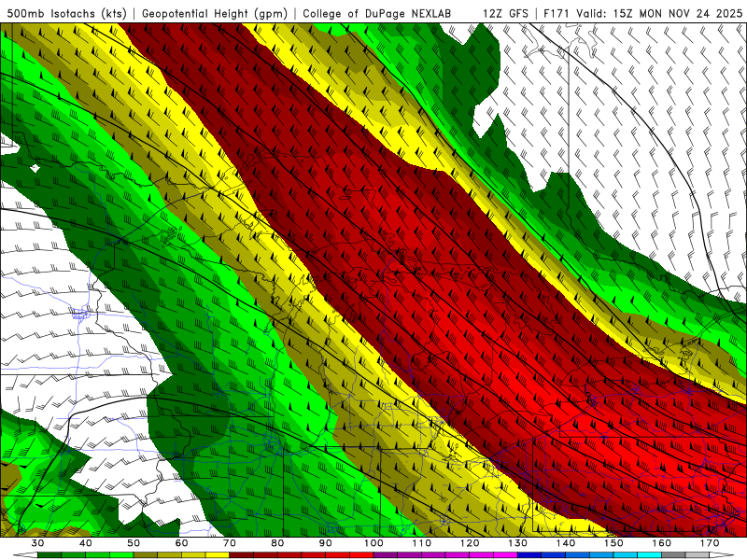Click the olive legend swatch starting at 50

tap(146, 554)
